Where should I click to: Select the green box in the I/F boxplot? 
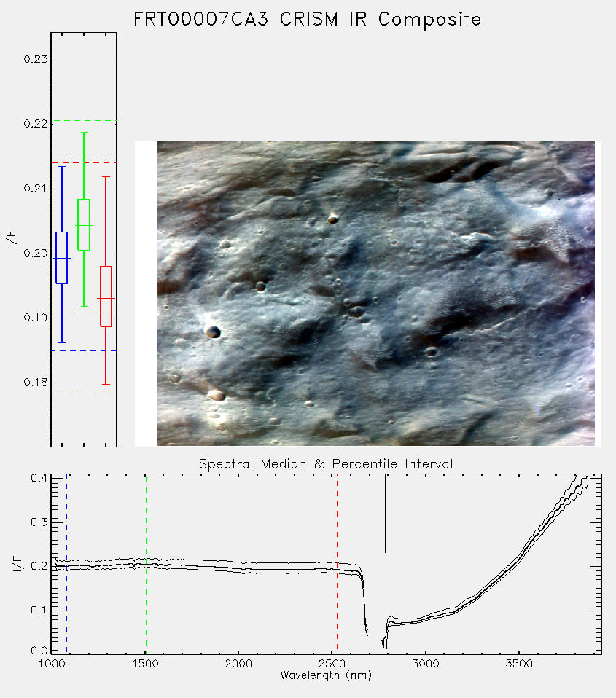(84, 225)
